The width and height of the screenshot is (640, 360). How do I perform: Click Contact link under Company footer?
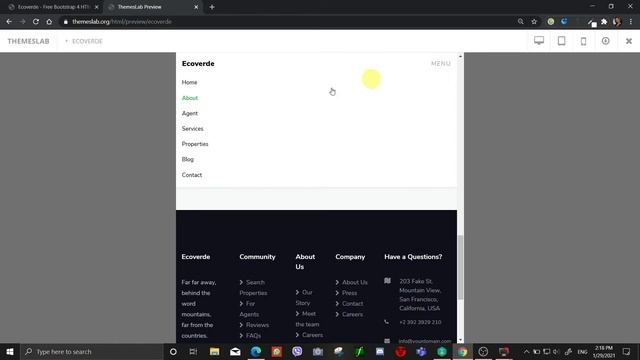(349, 304)
